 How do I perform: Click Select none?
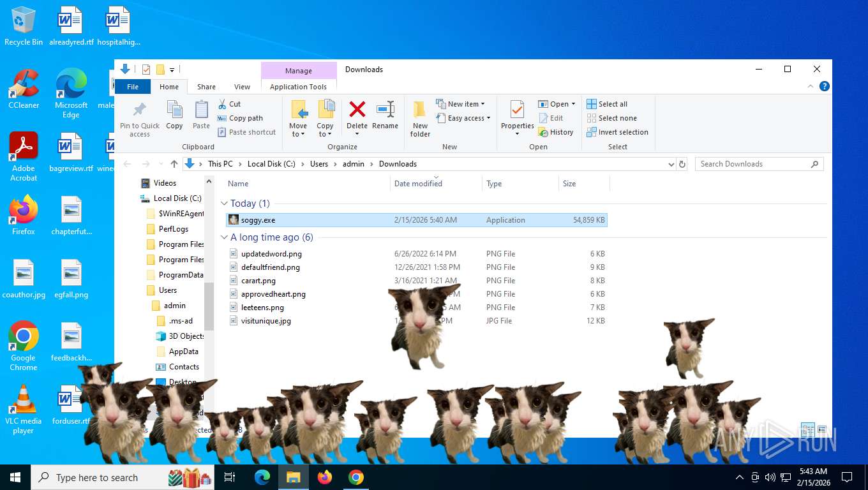[x=611, y=118]
